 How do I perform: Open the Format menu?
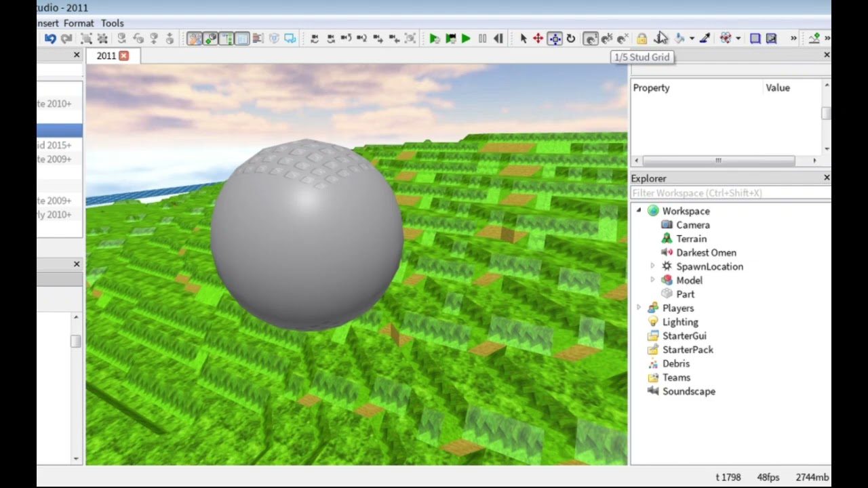coord(79,23)
